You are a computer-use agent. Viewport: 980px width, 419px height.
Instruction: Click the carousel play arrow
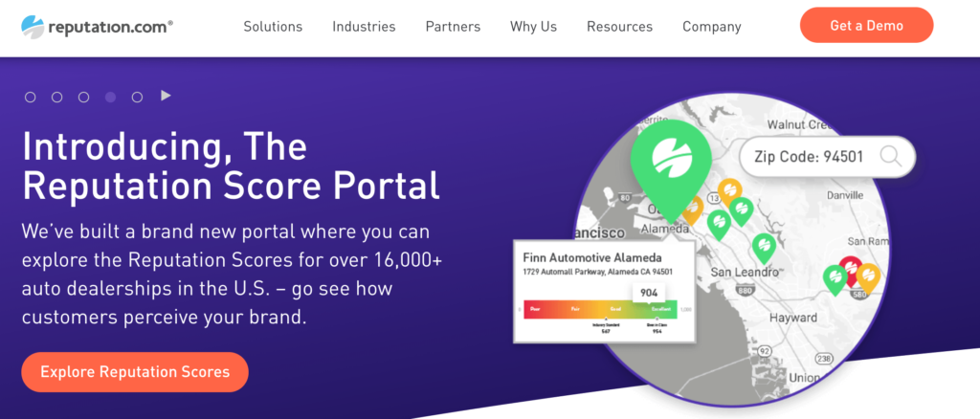pos(166,96)
